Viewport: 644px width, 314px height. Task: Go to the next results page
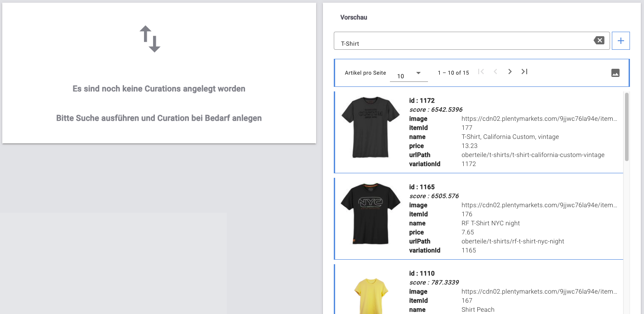(510, 71)
